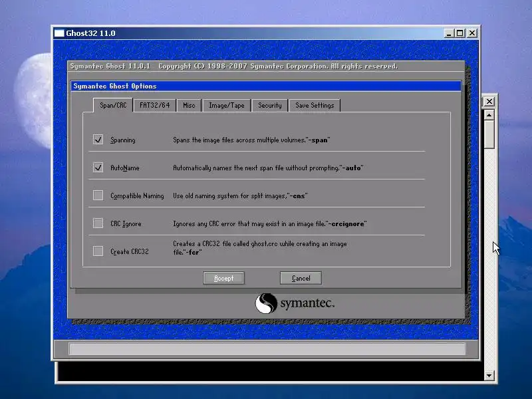Maximize the Ghost32 11.0 window
The width and height of the screenshot is (532, 399).
(x=460, y=33)
